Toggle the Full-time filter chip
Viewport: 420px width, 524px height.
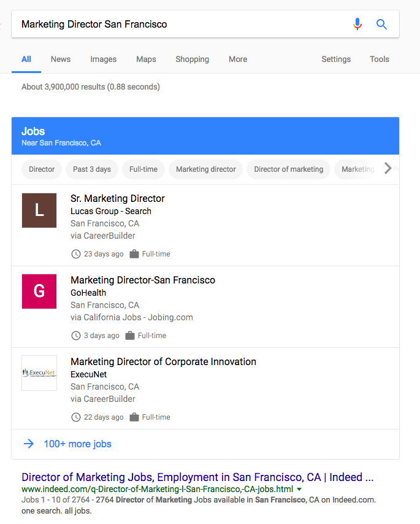pyautogui.click(x=143, y=169)
